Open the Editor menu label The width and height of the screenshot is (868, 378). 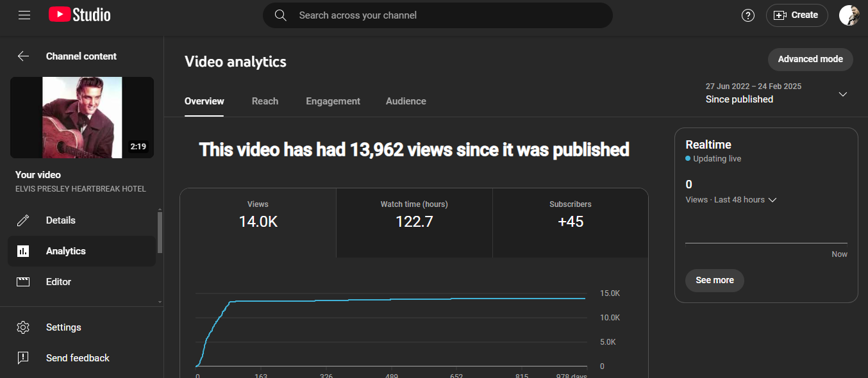click(58, 282)
